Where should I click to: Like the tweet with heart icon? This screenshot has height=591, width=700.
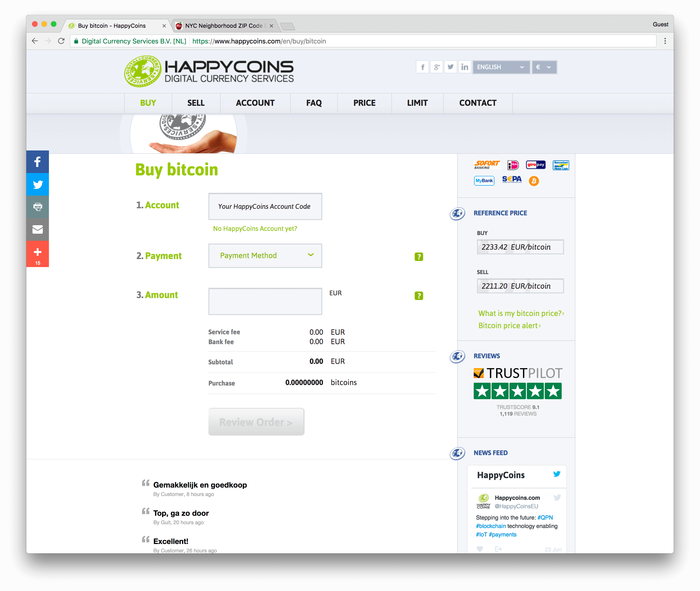480,549
